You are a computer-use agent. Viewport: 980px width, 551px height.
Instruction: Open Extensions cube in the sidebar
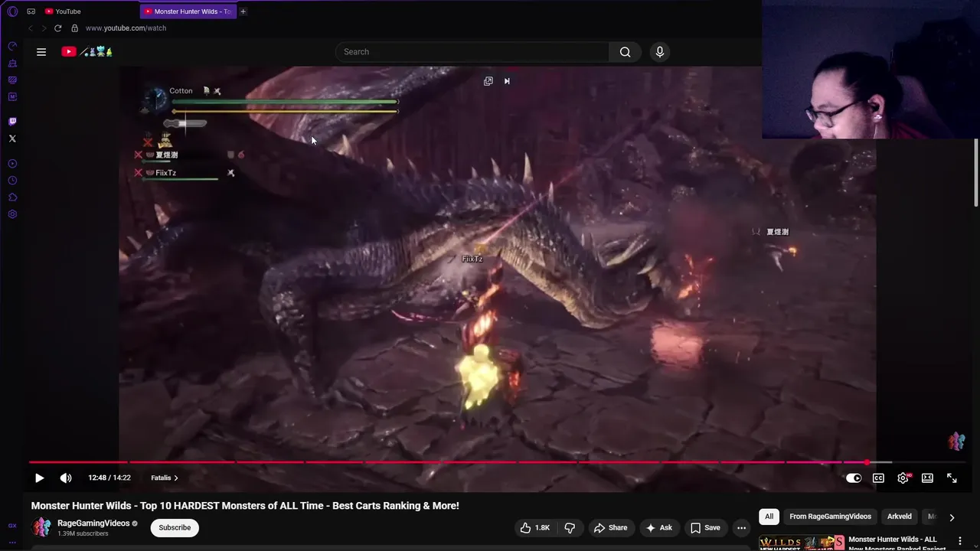tap(12, 197)
